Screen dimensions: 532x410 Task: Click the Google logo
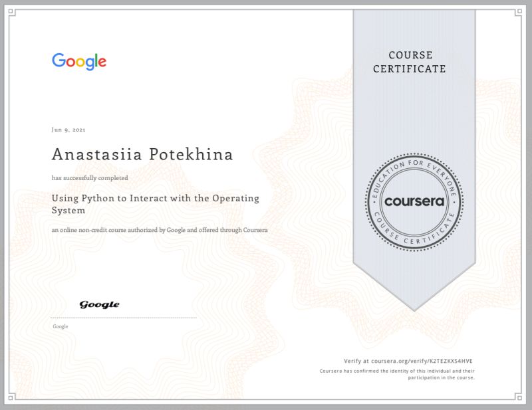click(78, 61)
